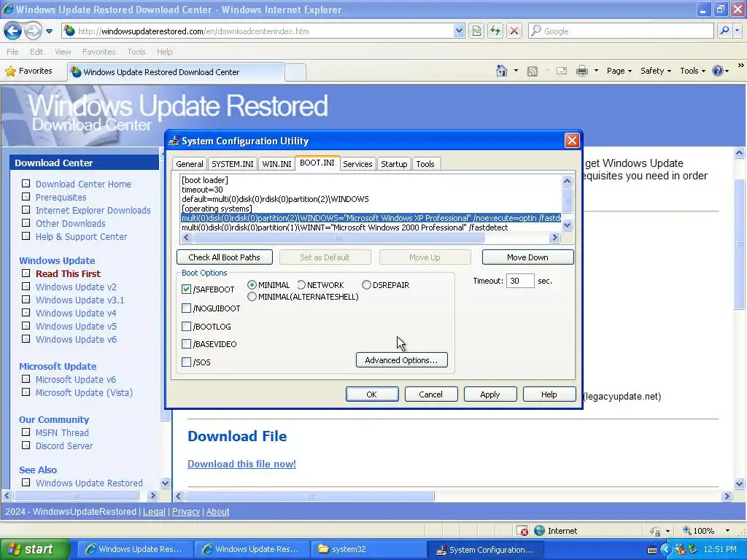Click the status bar popup blocker icon
The image size is (747, 560).
[x=522, y=531]
